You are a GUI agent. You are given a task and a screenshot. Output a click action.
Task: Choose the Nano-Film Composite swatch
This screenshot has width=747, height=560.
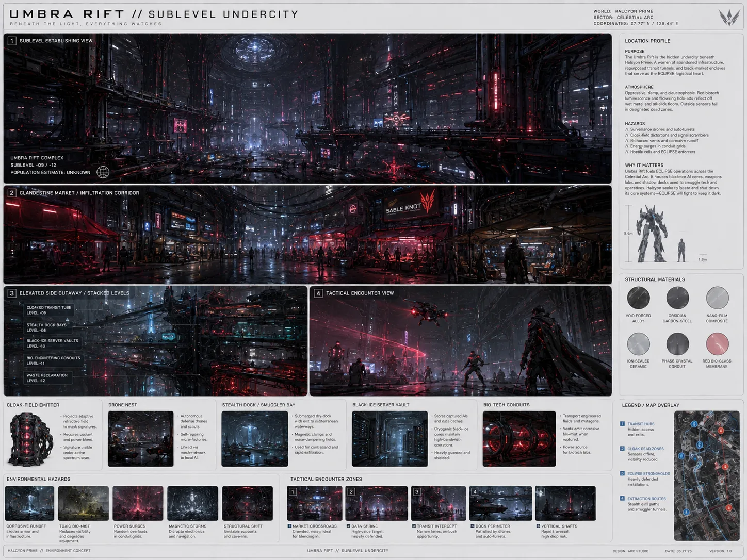point(717,298)
